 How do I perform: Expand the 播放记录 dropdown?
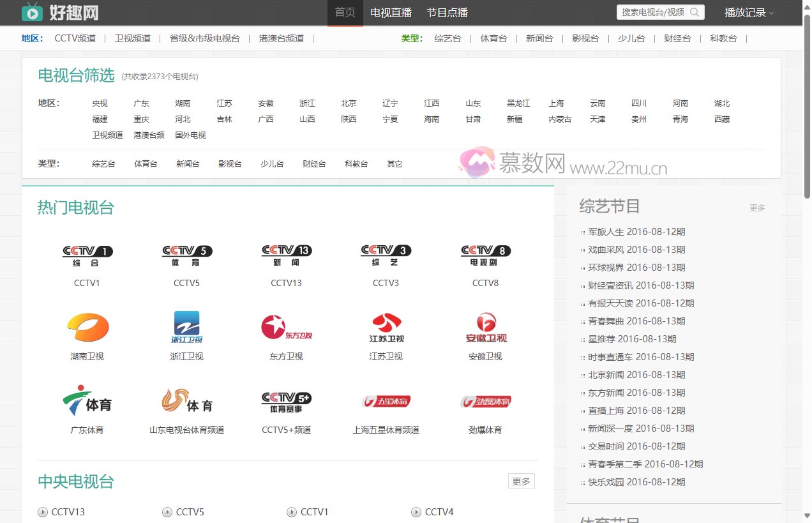pos(748,13)
